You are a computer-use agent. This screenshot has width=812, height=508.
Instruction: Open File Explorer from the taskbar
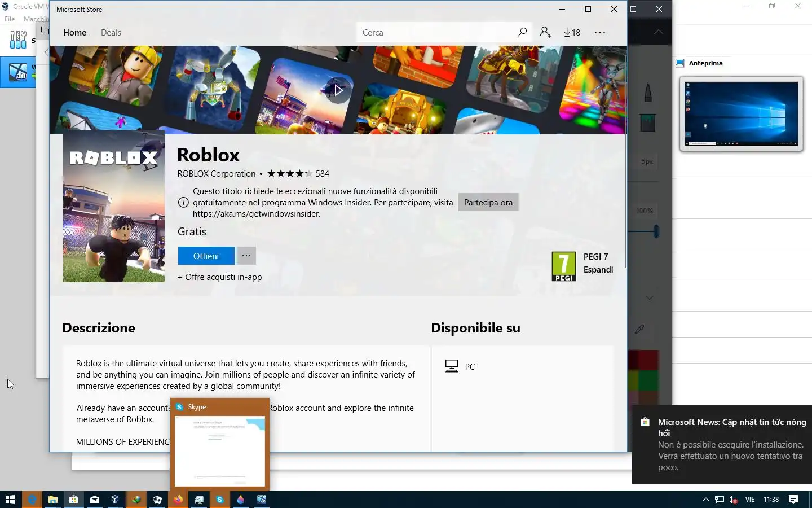coord(52,500)
